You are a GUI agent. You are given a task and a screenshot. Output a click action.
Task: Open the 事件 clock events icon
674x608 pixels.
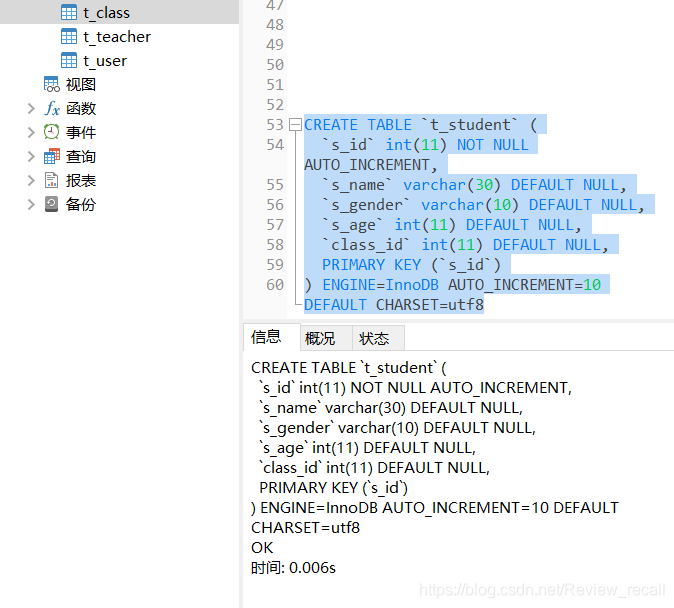point(52,132)
